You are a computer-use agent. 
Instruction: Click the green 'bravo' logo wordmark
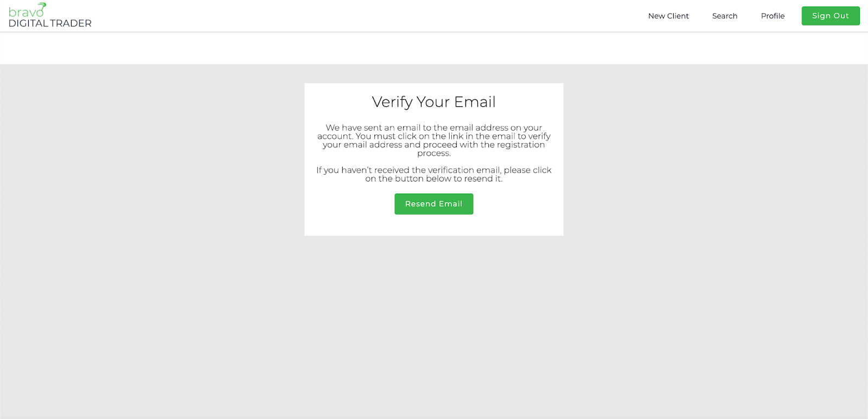point(26,12)
